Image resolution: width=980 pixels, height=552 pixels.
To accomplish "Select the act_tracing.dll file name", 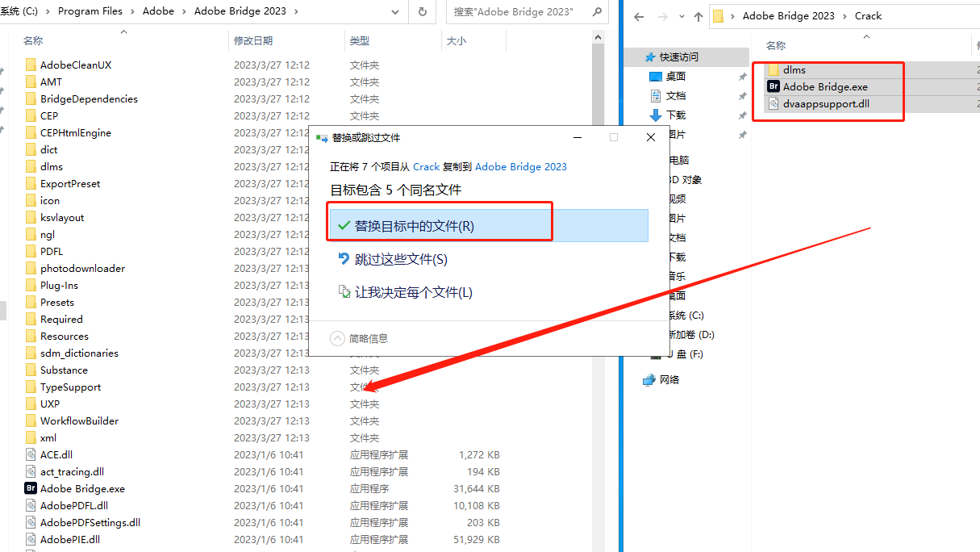I will (x=72, y=471).
